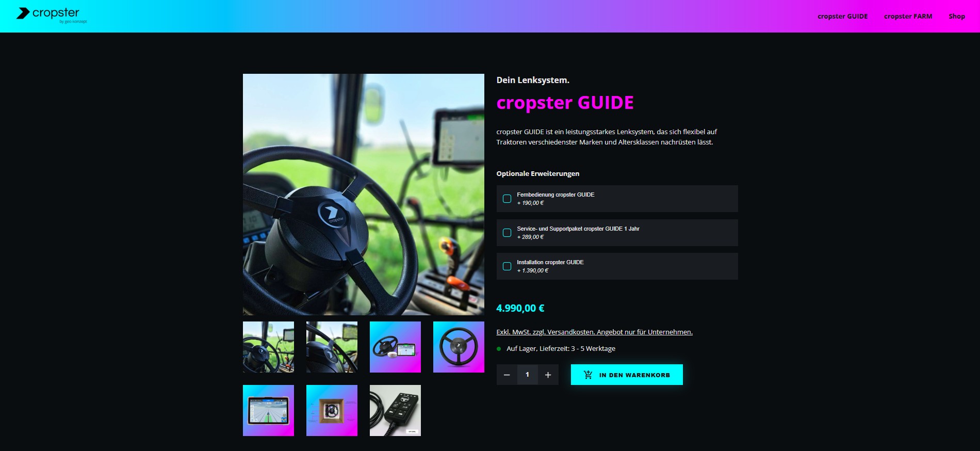Select standalone steering wheel thumbnail

459,347
